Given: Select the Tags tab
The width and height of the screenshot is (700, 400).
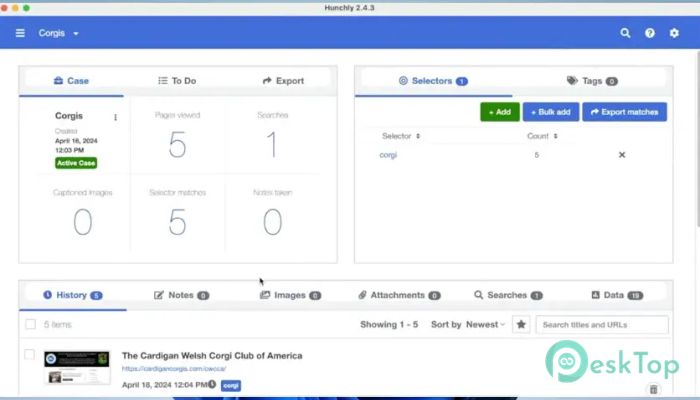Looking at the screenshot, I should coord(592,81).
